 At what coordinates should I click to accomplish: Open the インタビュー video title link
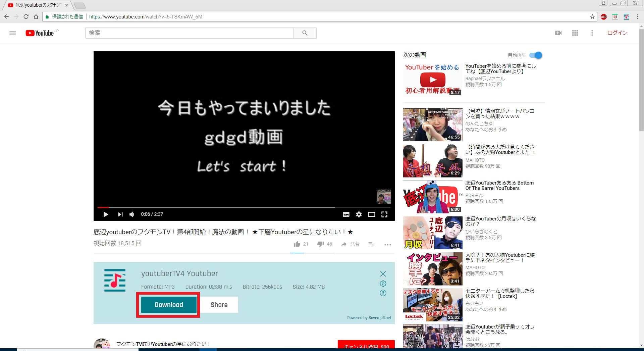pyautogui.click(x=500, y=257)
